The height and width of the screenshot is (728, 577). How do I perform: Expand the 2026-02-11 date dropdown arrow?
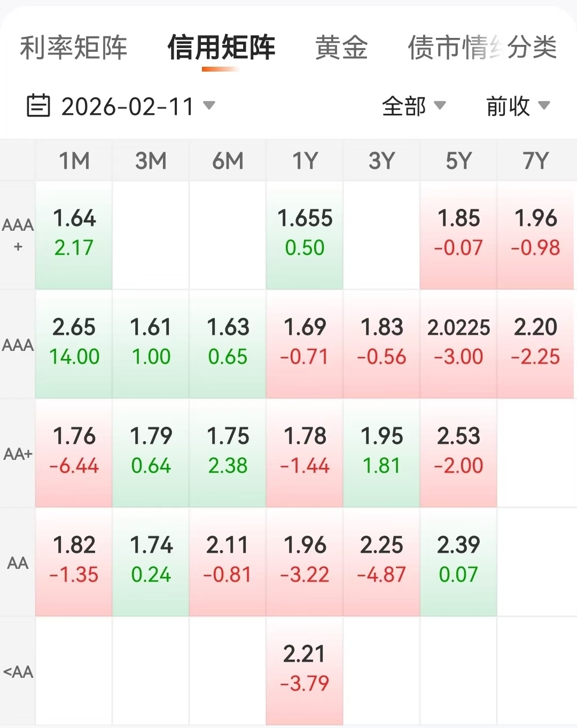point(209,105)
